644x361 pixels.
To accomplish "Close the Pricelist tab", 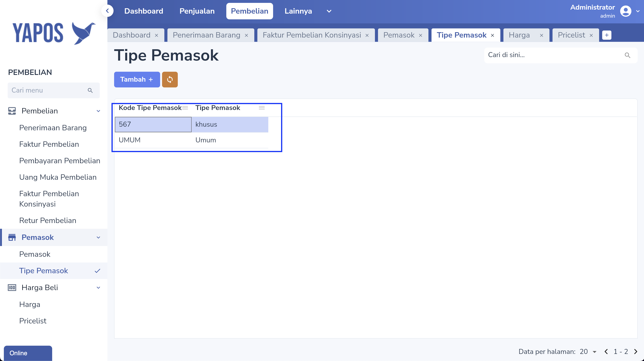I will click(591, 35).
